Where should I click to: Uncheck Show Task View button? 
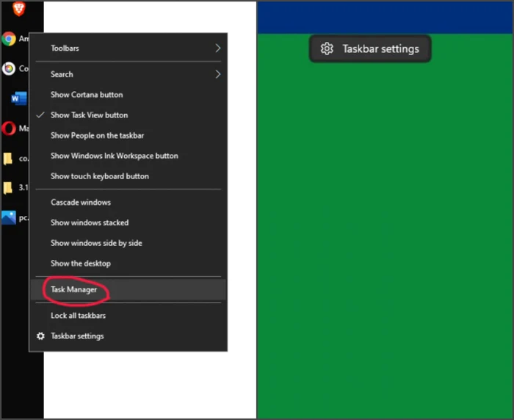click(x=128, y=115)
